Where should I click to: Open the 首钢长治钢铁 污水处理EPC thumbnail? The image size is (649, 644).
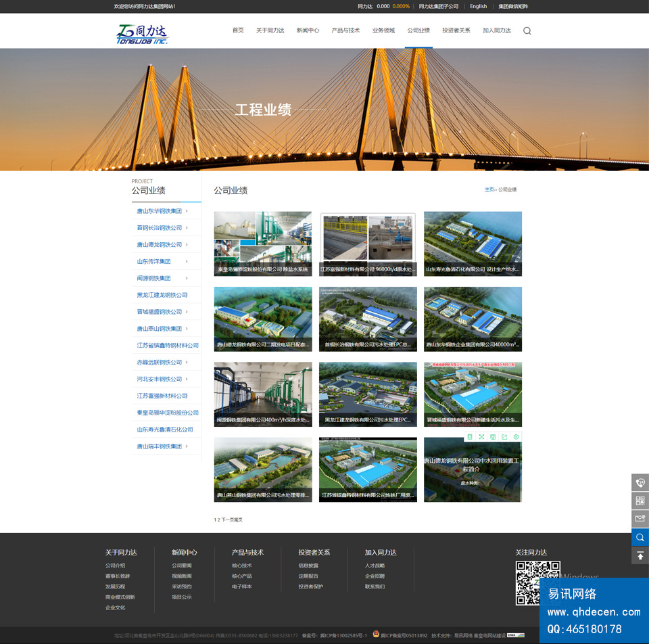point(368,319)
